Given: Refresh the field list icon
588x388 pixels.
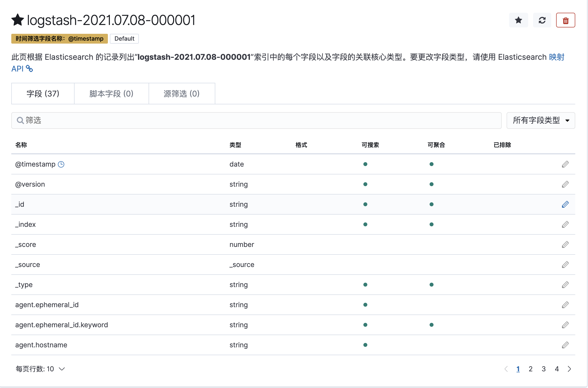Looking at the screenshot, I should (x=542, y=20).
